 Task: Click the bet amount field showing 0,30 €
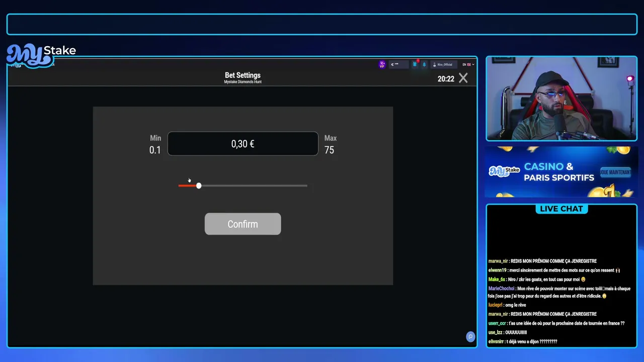pyautogui.click(x=243, y=144)
